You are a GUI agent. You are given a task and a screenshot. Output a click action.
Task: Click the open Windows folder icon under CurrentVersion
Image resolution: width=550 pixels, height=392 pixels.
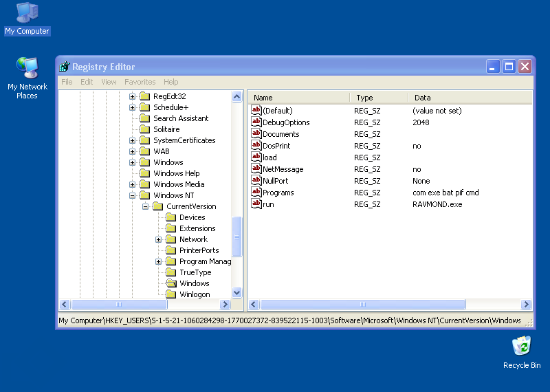coord(170,283)
